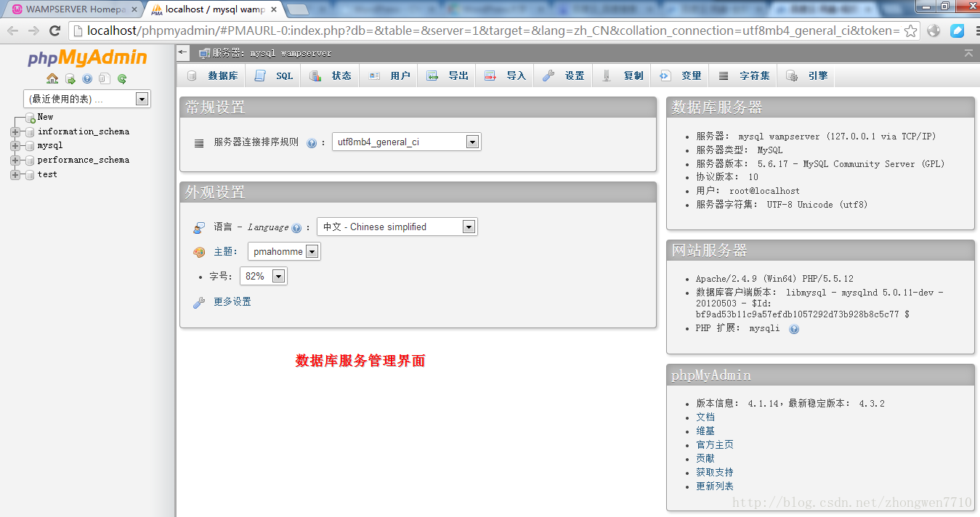This screenshot has width=980, height=517.
Task: Collapse the navigation panel with the arrow icon
Action: point(183,53)
